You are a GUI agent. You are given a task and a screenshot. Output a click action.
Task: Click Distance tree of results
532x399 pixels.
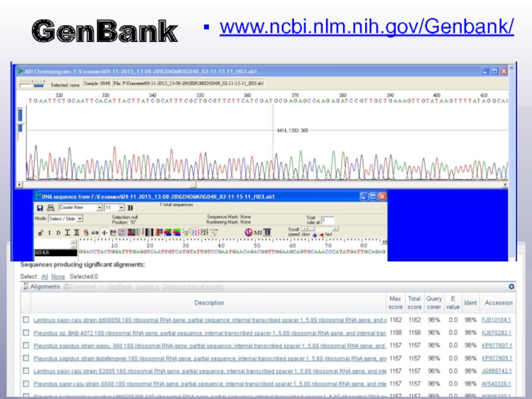193,287
